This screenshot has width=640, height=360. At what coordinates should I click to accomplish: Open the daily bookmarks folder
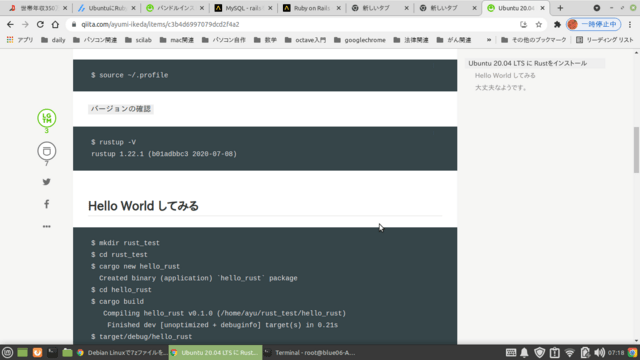(x=53, y=40)
